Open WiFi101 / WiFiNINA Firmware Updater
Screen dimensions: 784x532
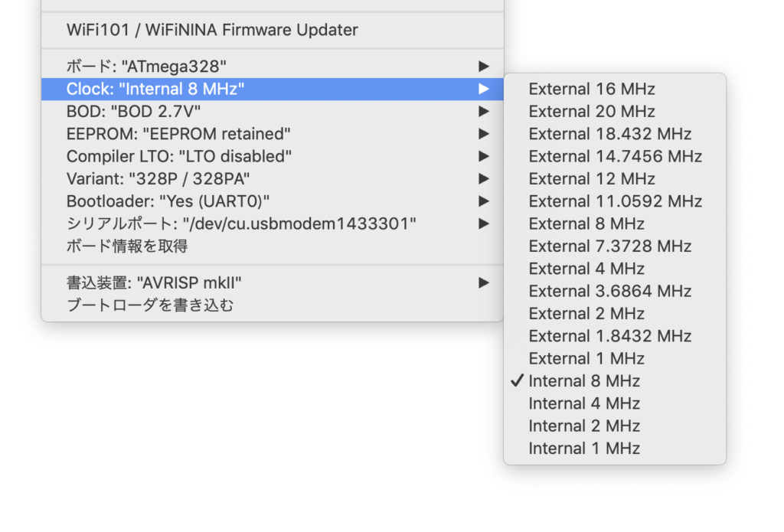pyautogui.click(x=212, y=31)
